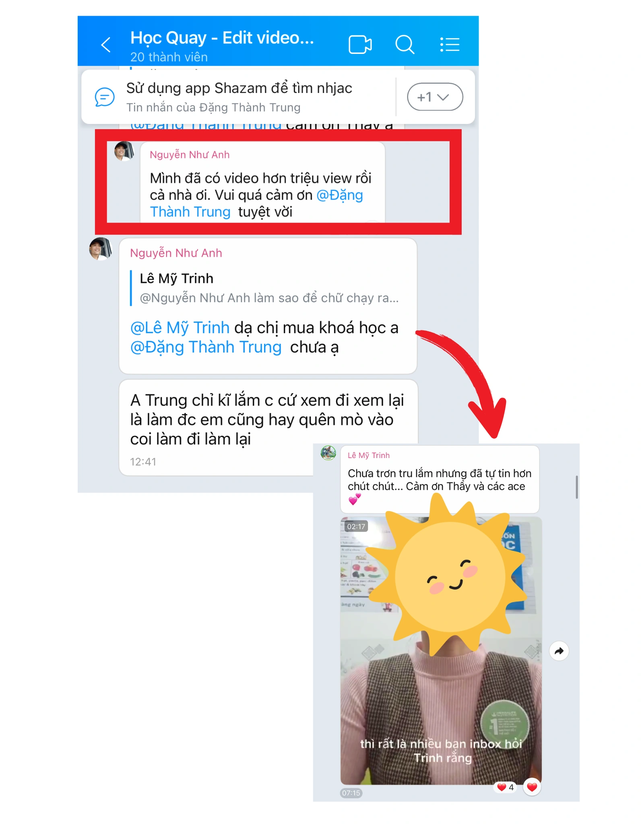
Task: Click the scrollbar in the second chat screenshot
Action: [x=577, y=487]
